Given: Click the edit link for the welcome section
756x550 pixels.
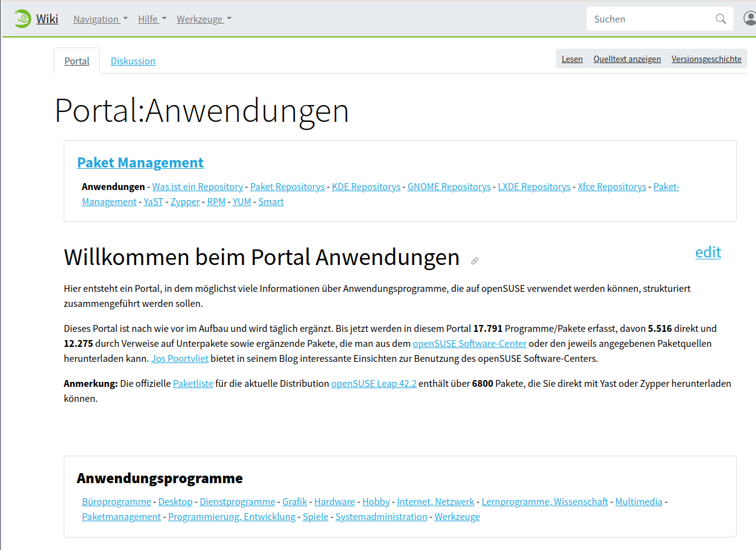Looking at the screenshot, I should (708, 252).
